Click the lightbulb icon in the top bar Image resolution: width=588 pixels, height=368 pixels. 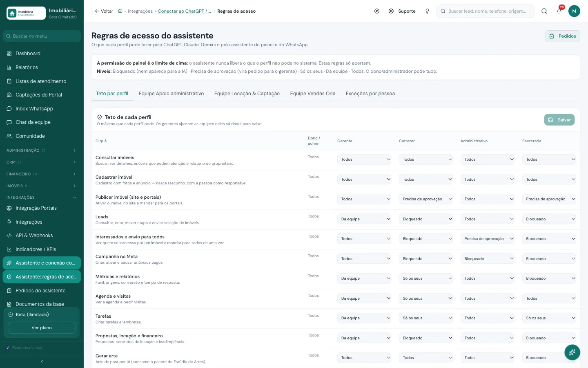(x=427, y=11)
